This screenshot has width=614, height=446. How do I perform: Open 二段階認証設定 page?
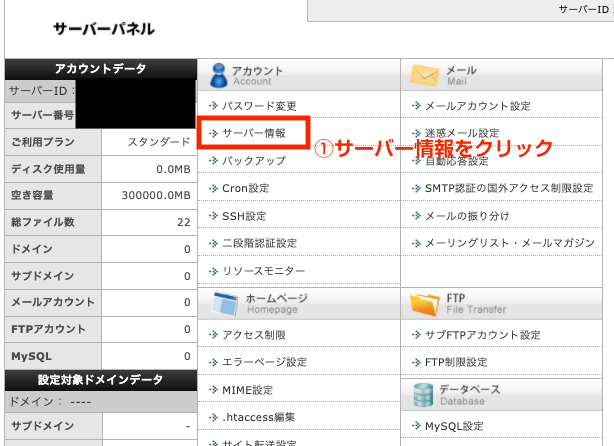pos(259,243)
